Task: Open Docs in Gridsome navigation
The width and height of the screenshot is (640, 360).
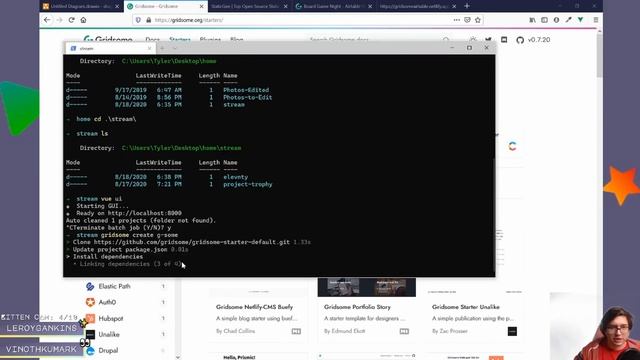Action: (x=153, y=40)
